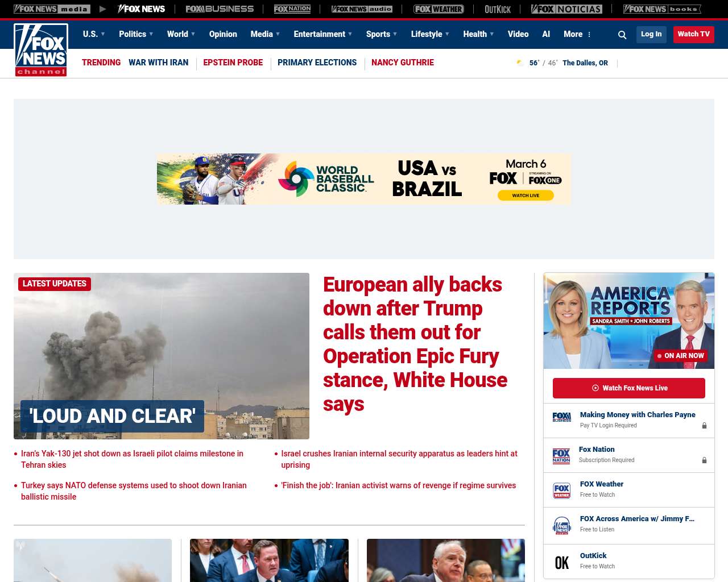Click the Fox Business icon beside Making Money

(x=562, y=417)
